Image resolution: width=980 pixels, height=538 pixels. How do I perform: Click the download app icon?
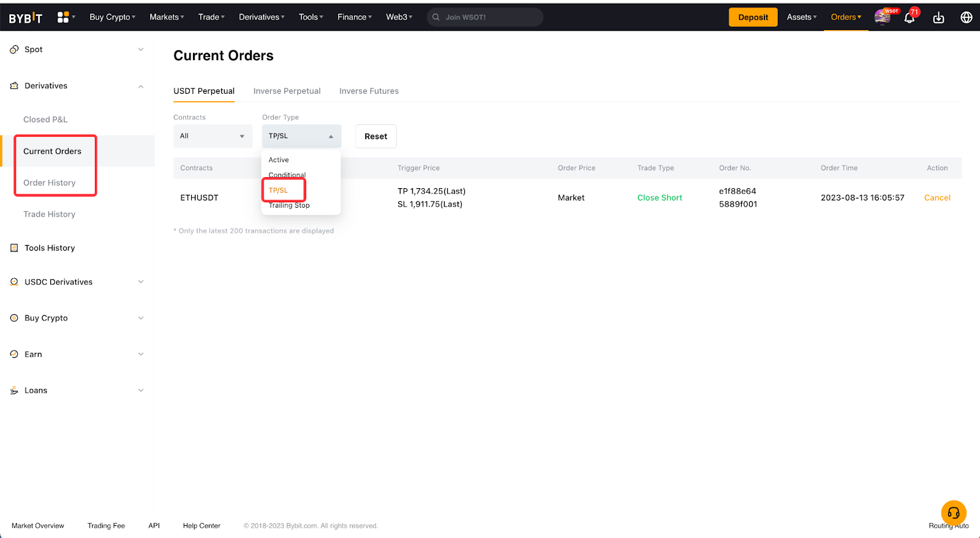point(938,18)
